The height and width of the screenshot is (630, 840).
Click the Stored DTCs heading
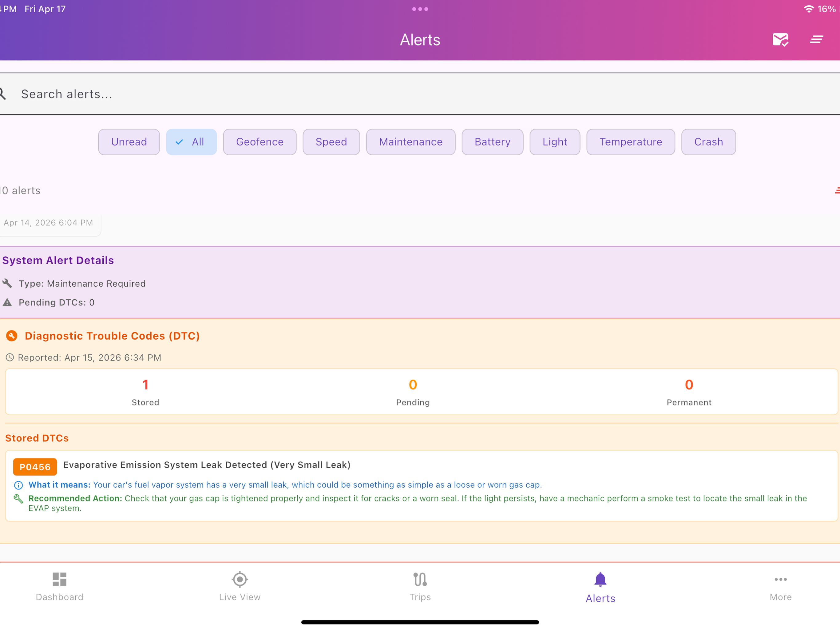(37, 438)
